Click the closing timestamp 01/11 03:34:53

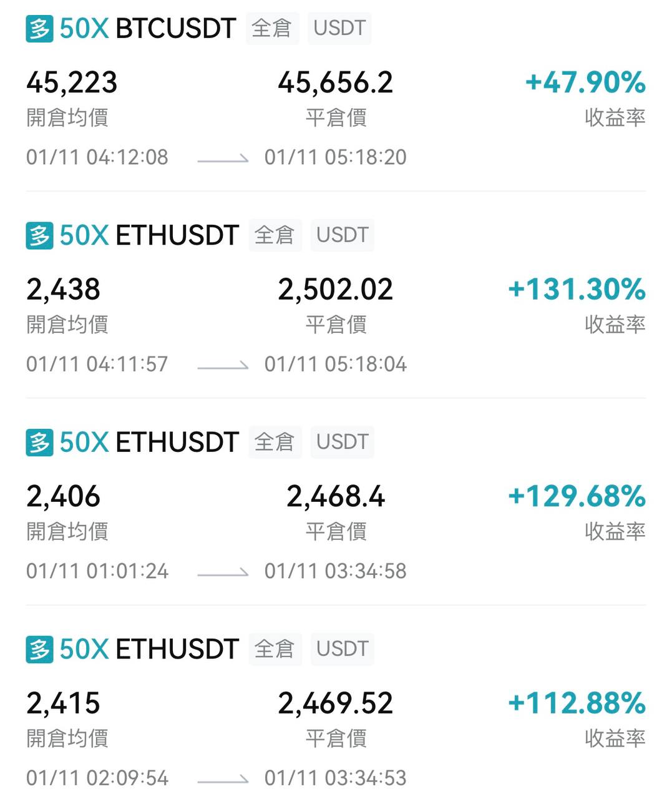pos(336,778)
